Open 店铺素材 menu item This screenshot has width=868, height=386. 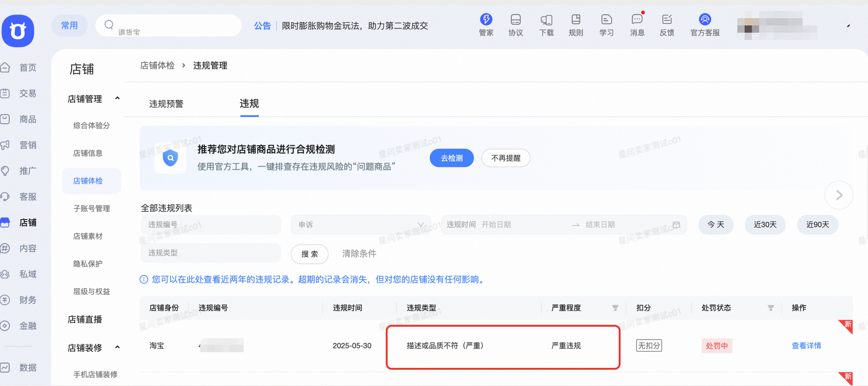point(88,236)
